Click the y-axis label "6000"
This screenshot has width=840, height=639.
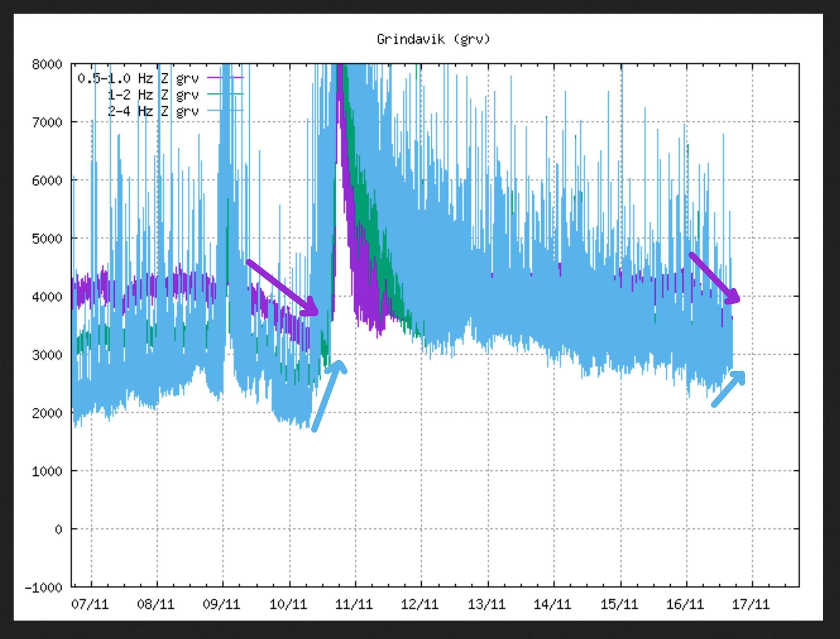47,180
